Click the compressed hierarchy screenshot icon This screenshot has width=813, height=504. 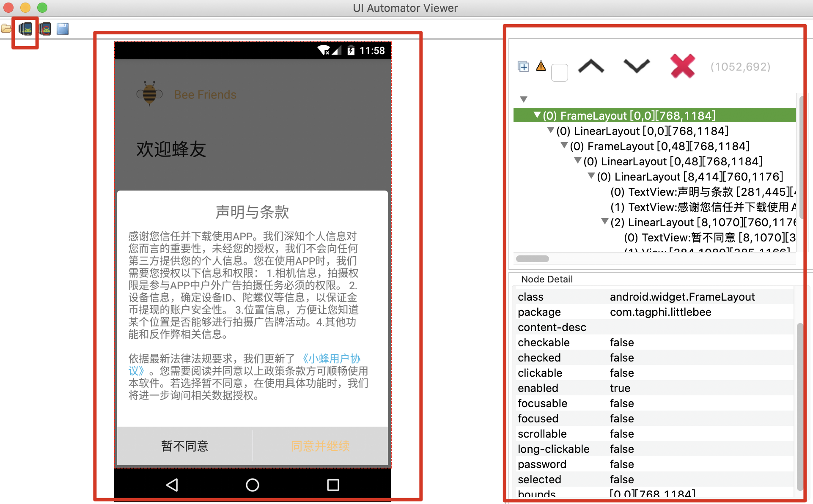click(45, 29)
